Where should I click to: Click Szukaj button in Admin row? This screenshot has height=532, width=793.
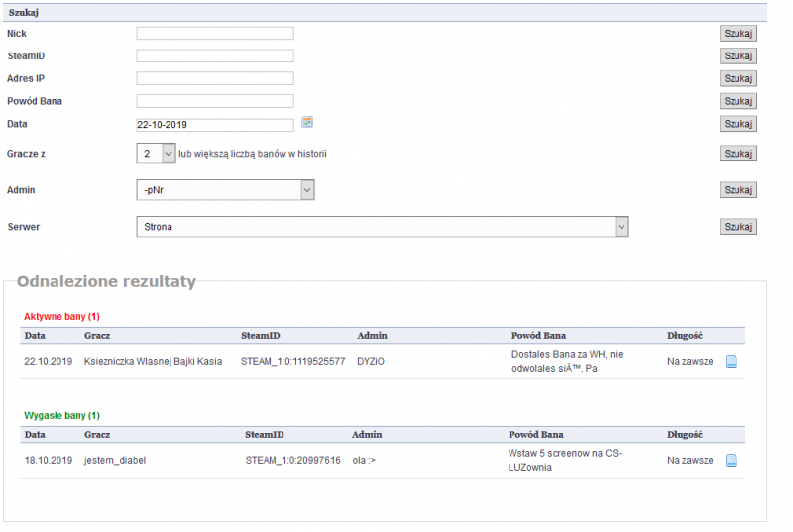pos(738,189)
